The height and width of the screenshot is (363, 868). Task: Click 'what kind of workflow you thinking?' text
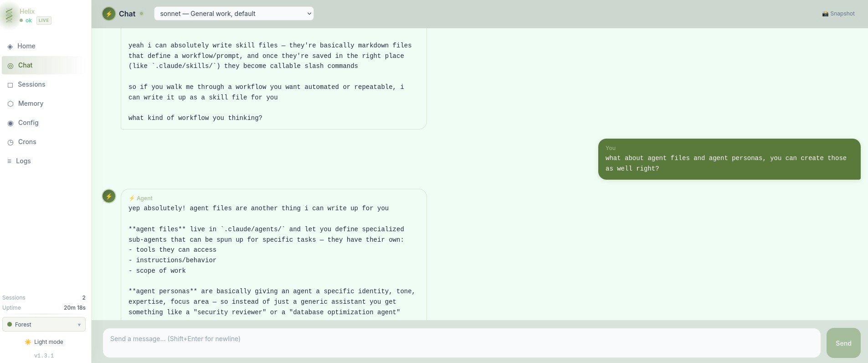[195, 118]
